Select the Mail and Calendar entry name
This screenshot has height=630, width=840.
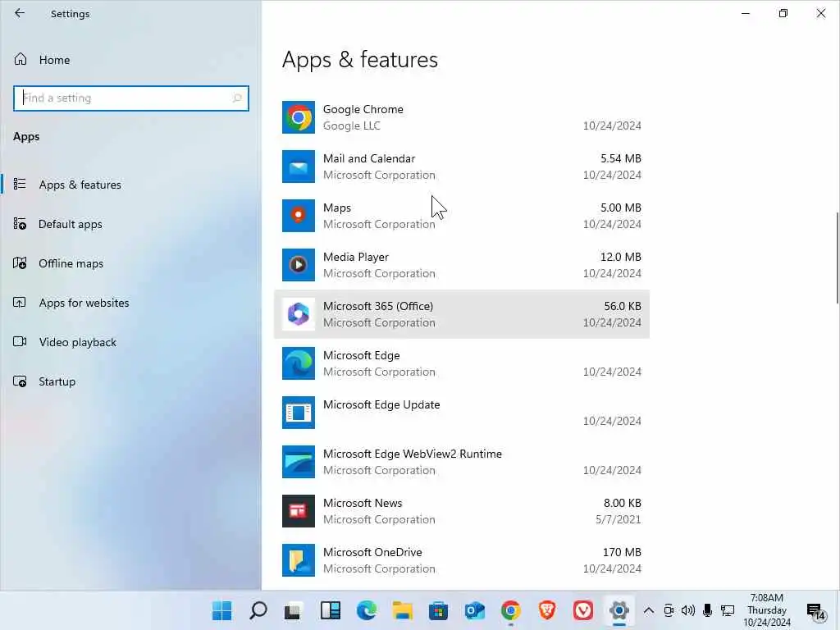[369, 158]
